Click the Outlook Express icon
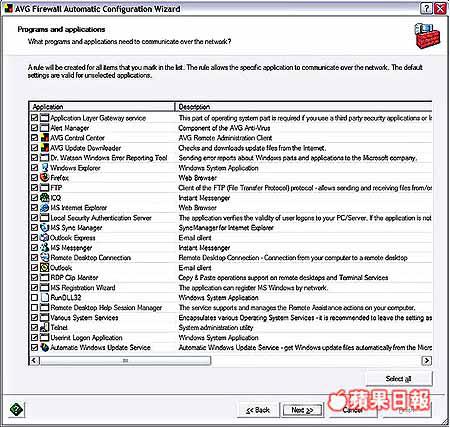Screen dimensions: 450x427 coord(44,238)
